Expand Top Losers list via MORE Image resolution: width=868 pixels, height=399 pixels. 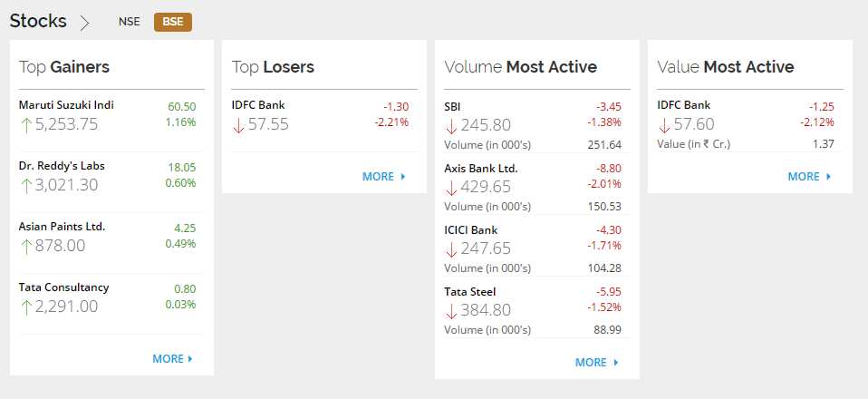pyautogui.click(x=383, y=177)
